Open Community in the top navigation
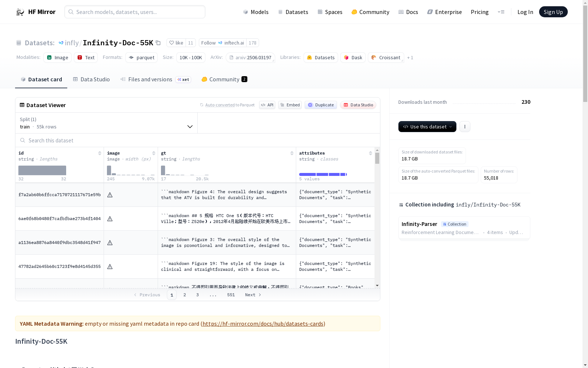 370,12
